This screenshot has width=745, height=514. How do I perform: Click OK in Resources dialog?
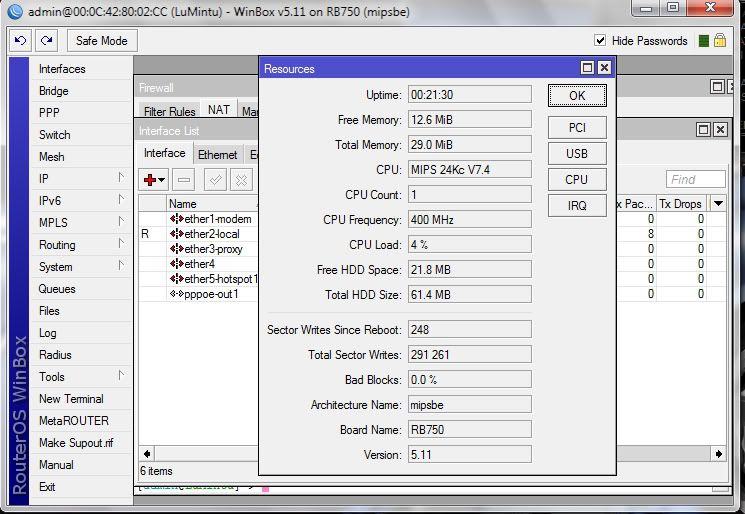(x=577, y=95)
